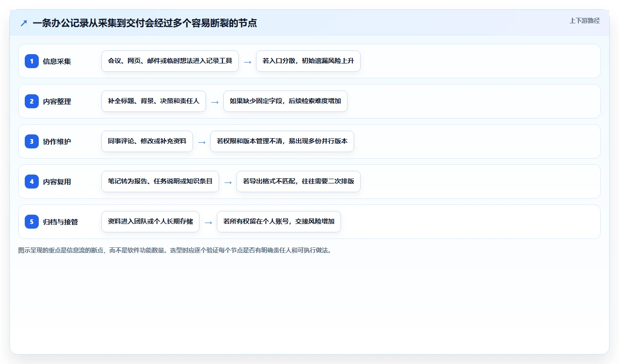Select the 归档与接管 step label
This screenshot has height=364, width=619.
tap(60, 222)
